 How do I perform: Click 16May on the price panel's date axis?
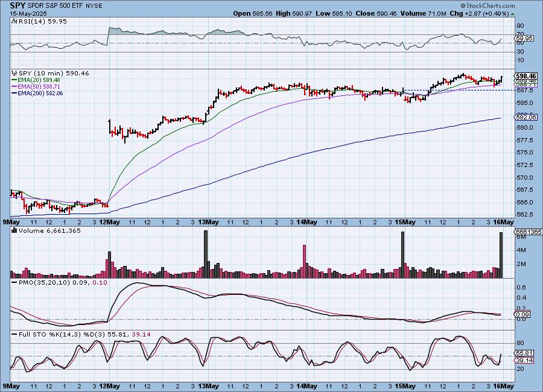[x=504, y=223]
